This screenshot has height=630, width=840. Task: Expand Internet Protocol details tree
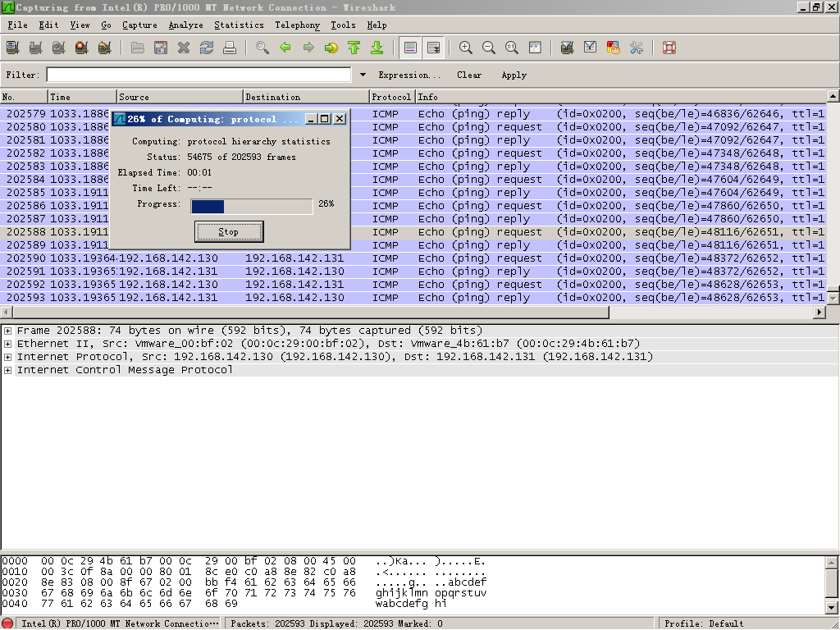(x=8, y=357)
